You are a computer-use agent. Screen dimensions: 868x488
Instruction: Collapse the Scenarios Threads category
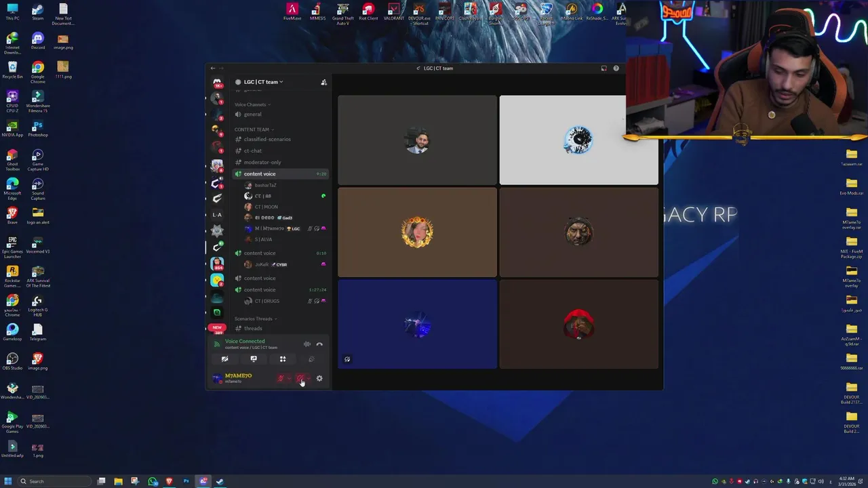[256, 319]
